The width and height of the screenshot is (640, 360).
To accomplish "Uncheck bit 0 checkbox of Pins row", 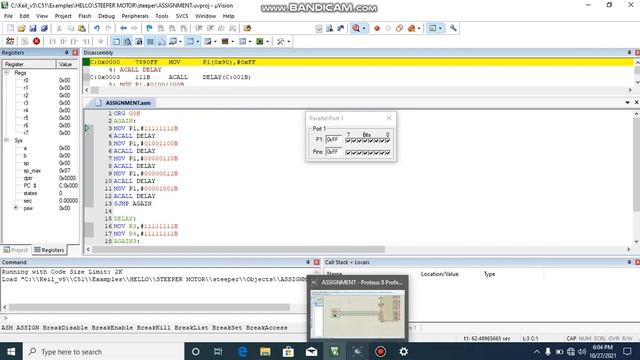I will coord(388,152).
